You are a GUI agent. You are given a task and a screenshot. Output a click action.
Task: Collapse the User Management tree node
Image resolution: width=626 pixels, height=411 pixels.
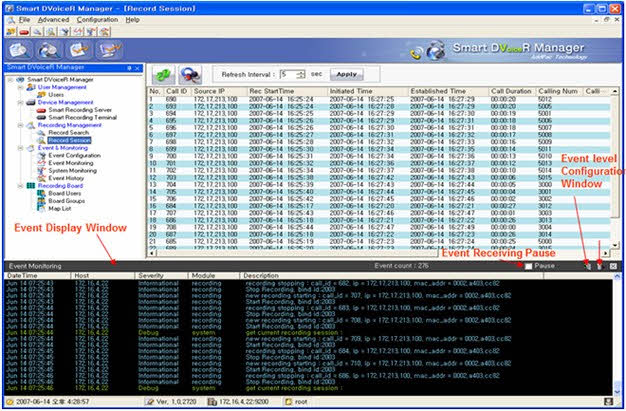[x=22, y=87]
